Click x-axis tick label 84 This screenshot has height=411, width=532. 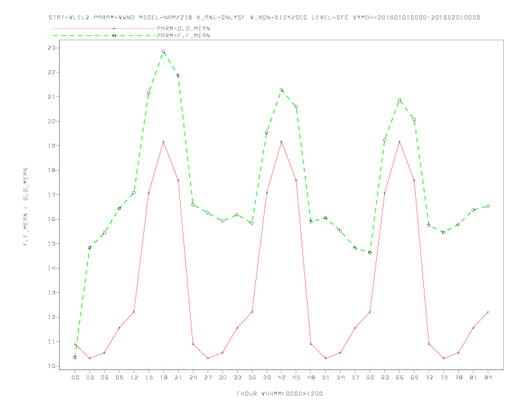pos(488,377)
